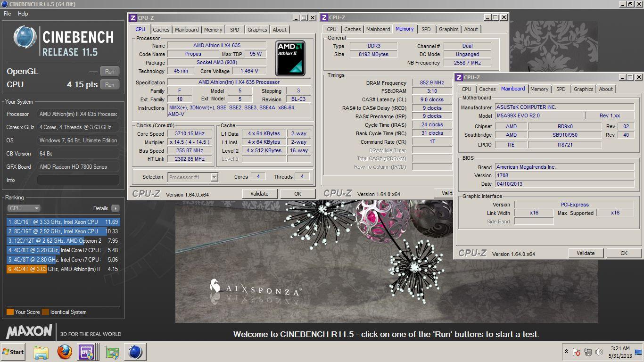The width and height of the screenshot is (644, 362).
Task: Switch to Caches tab in CPU window
Action: (x=161, y=30)
